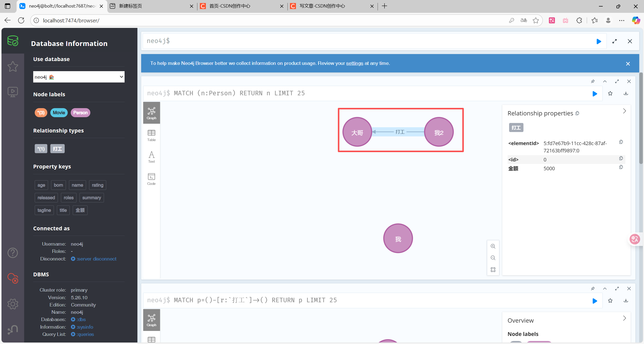Save the Person query as favorite
Viewport: 644px width, 344px height.
610,94
